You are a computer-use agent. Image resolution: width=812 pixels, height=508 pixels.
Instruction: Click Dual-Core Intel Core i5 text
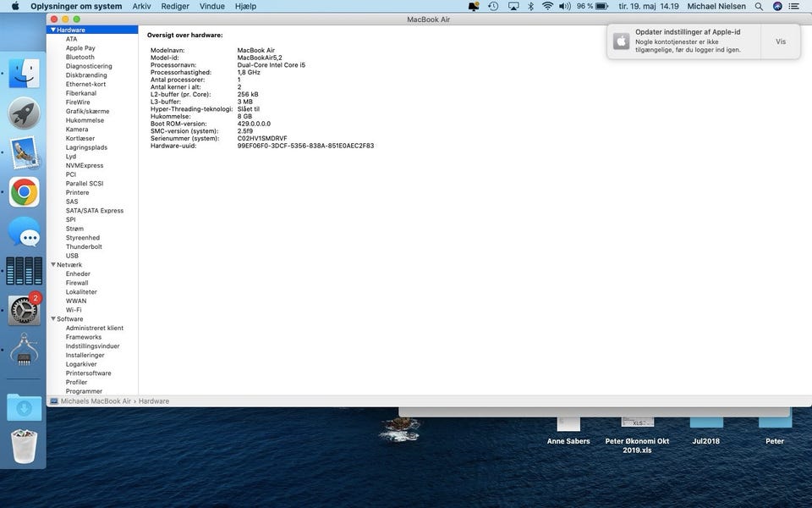pos(272,65)
